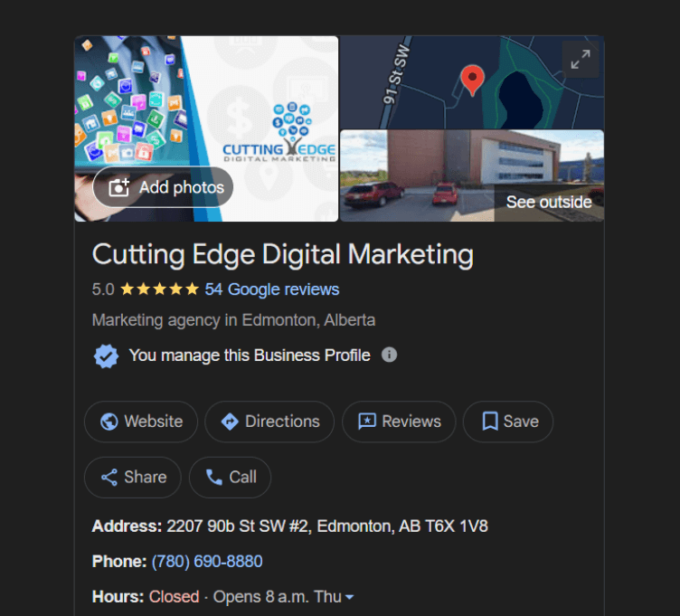Click the 5.0 star rating
The width and height of the screenshot is (680, 616).
tap(146, 289)
